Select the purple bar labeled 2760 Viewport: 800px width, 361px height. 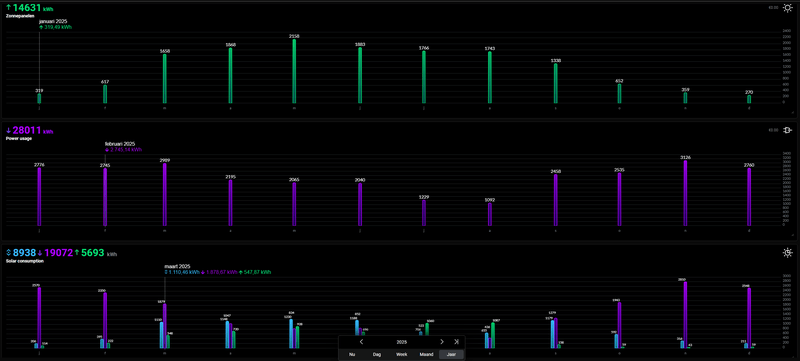coord(749,197)
